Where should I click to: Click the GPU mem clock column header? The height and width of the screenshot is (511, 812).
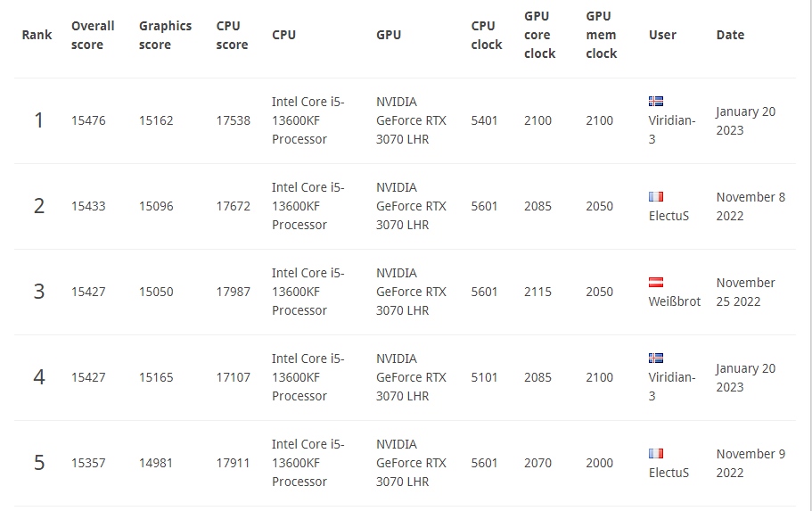point(601,36)
